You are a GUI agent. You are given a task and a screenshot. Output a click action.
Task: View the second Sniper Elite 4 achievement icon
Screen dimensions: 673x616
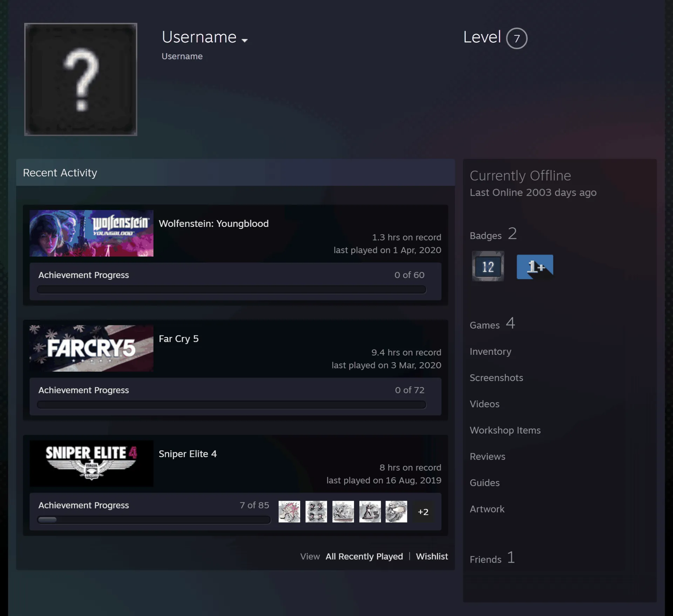point(316,512)
